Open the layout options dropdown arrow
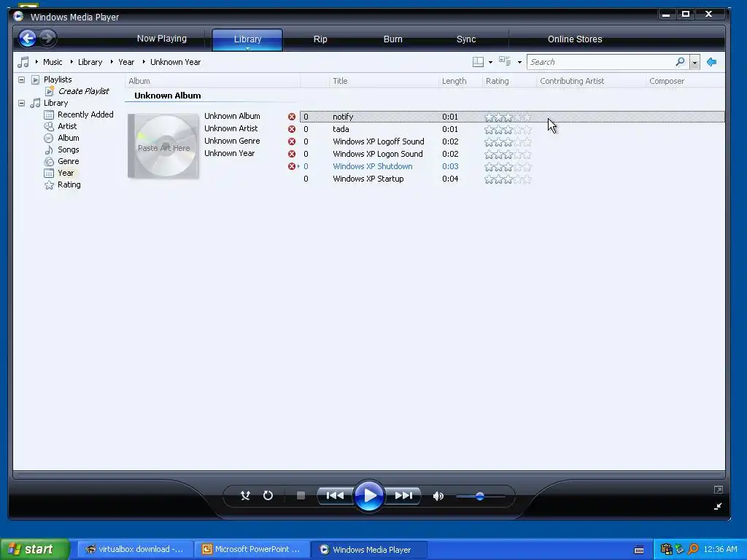This screenshot has height=560, width=747. click(x=491, y=63)
